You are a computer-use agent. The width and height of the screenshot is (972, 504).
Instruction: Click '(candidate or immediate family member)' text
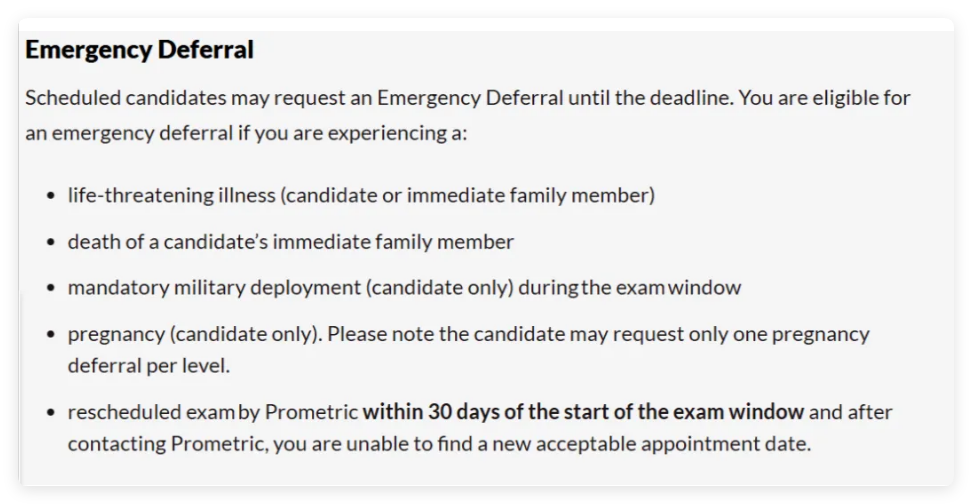point(468,195)
